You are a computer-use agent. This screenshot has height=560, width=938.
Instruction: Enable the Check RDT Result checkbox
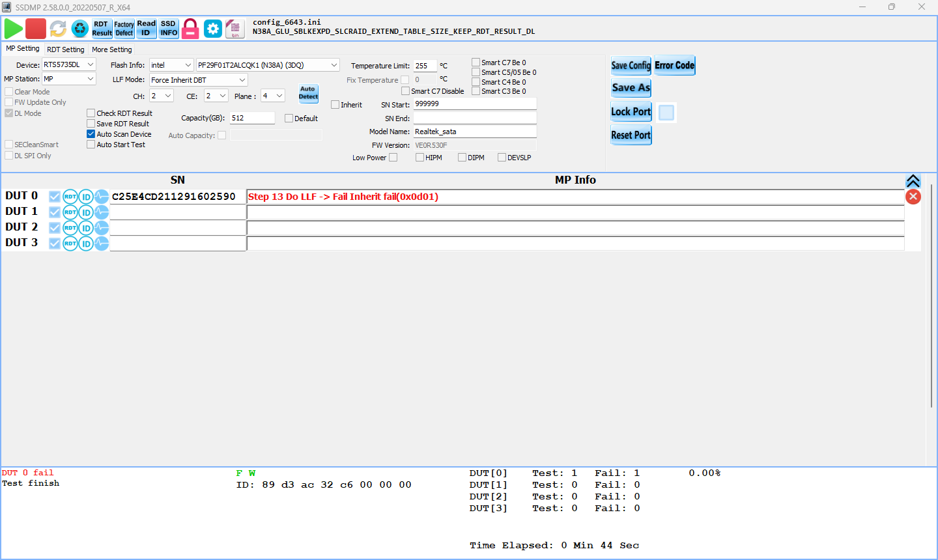point(91,113)
